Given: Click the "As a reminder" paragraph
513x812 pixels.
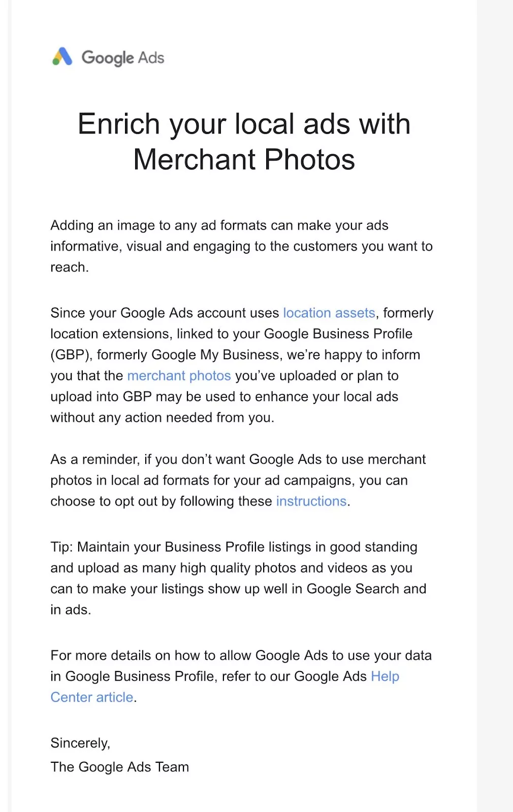Looking at the screenshot, I should point(238,480).
